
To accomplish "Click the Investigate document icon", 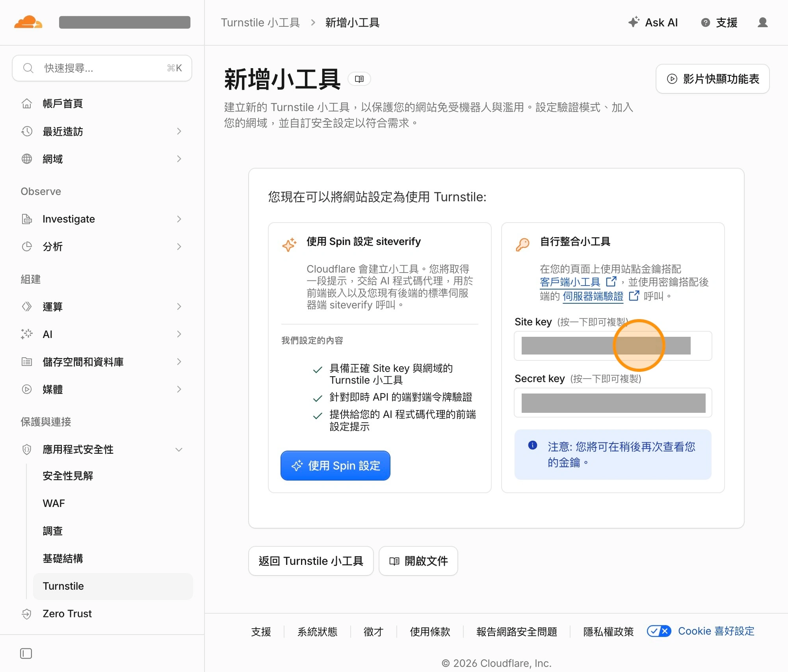I will pyautogui.click(x=26, y=219).
